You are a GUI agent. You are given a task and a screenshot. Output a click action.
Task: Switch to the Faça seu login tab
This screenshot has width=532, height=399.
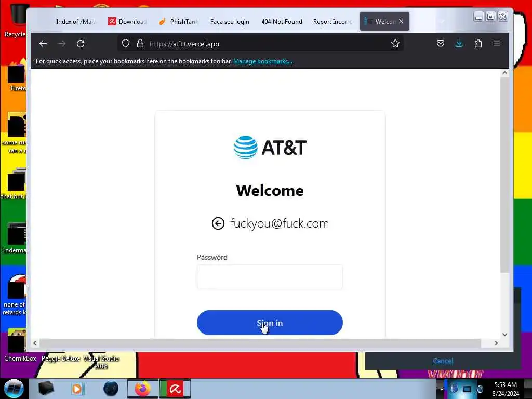tap(230, 22)
